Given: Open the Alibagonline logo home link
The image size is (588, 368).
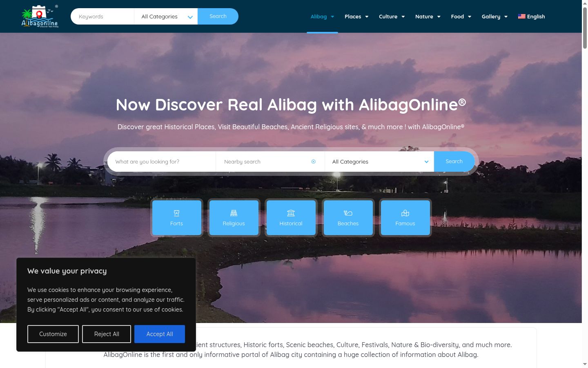Looking at the screenshot, I should pos(40,16).
